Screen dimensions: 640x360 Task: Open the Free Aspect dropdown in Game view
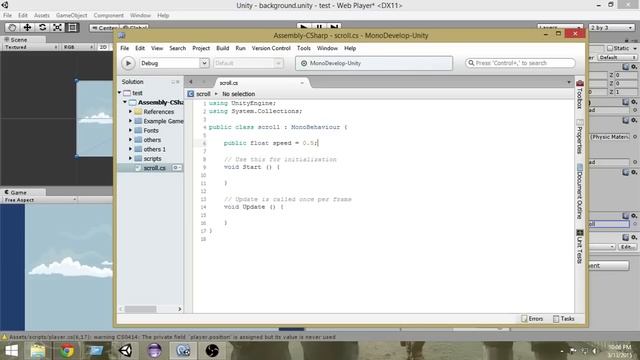tap(40, 200)
